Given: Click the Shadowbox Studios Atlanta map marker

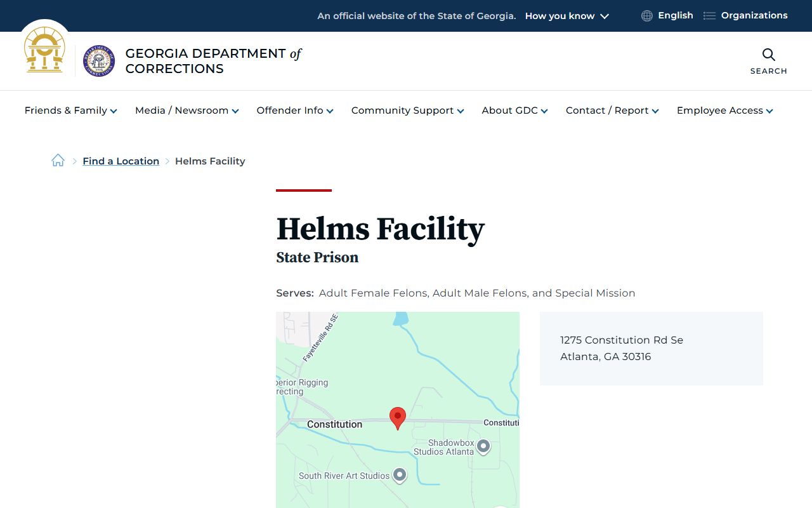Looking at the screenshot, I should (x=483, y=446).
